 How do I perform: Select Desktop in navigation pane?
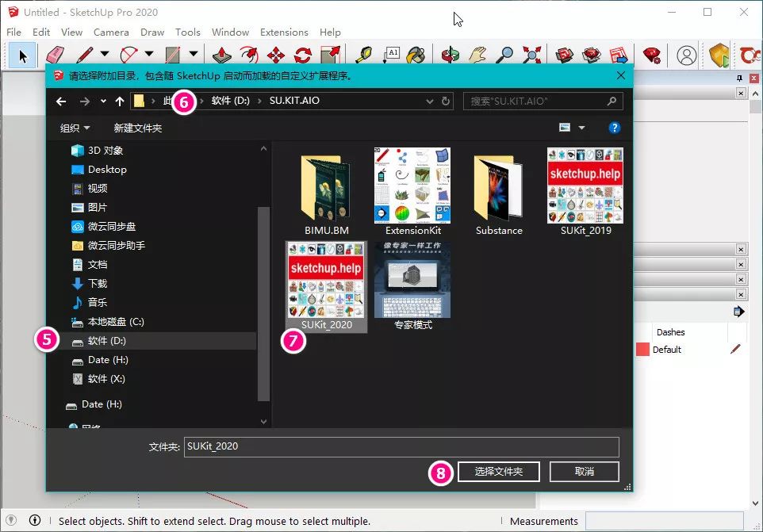tap(99, 169)
